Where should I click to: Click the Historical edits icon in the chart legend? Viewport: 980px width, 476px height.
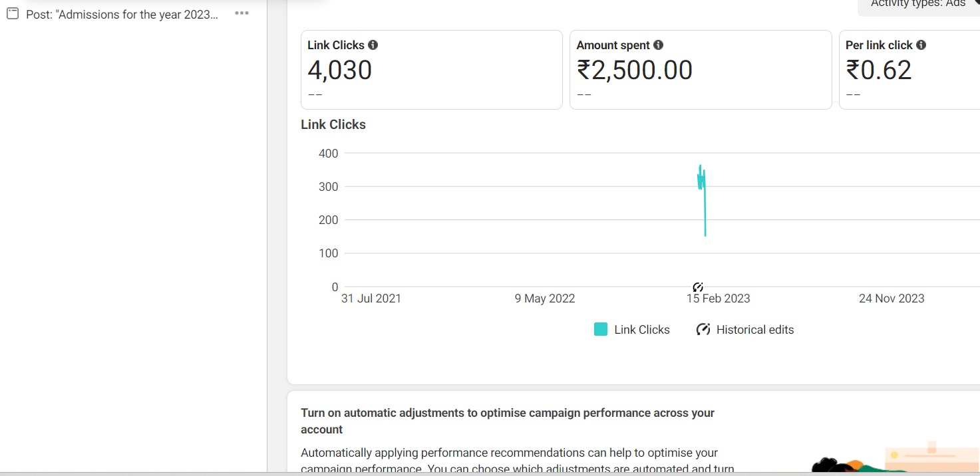[703, 330]
